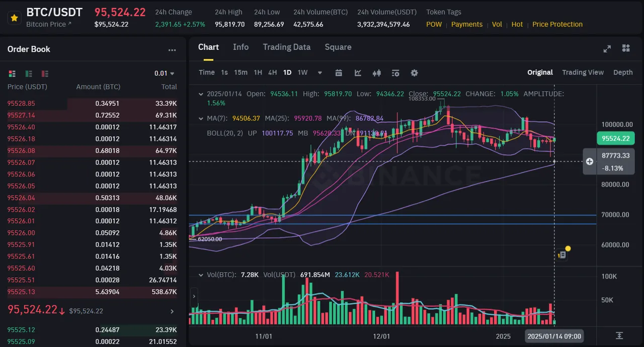Open the Bitcoin Price link
The height and width of the screenshot is (347, 644).
point(49,24)
